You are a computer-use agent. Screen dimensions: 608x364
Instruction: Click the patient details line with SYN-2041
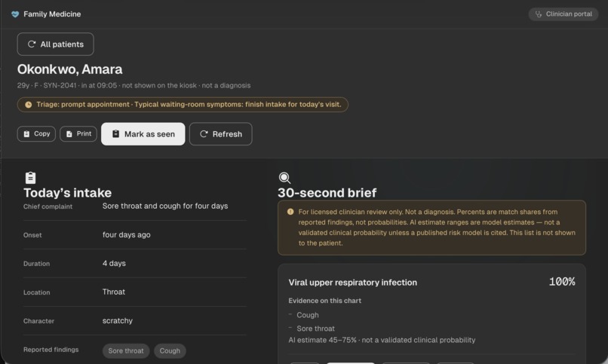(134, 86)
